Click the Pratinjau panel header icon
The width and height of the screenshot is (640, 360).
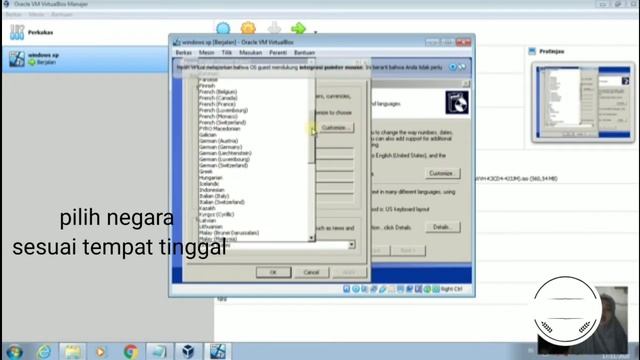(x=532, y=51)
